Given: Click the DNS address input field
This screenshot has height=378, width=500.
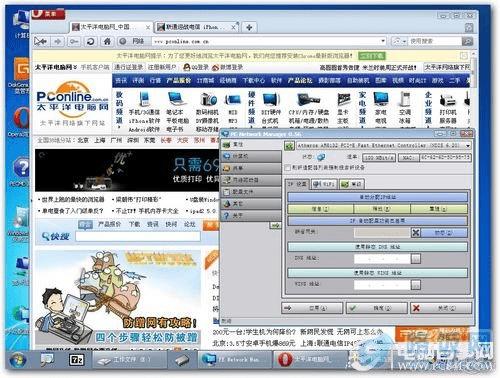Looking at the screenshot, I should (382, 258).
